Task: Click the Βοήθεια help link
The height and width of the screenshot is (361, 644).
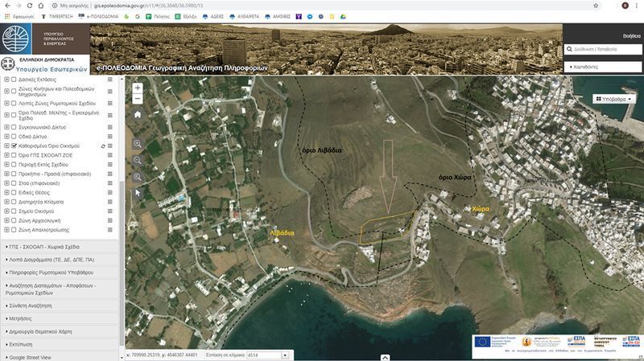Action: (631, 36)
